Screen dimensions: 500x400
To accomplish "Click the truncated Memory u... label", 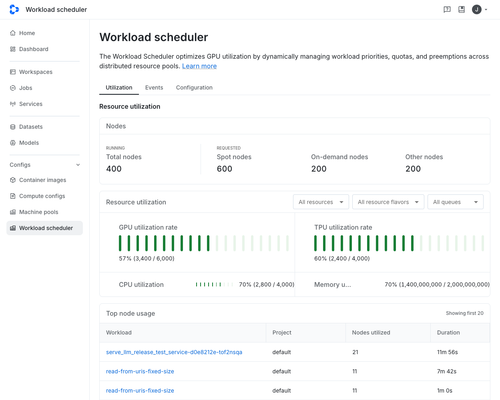I will click(x=332, y=284).
